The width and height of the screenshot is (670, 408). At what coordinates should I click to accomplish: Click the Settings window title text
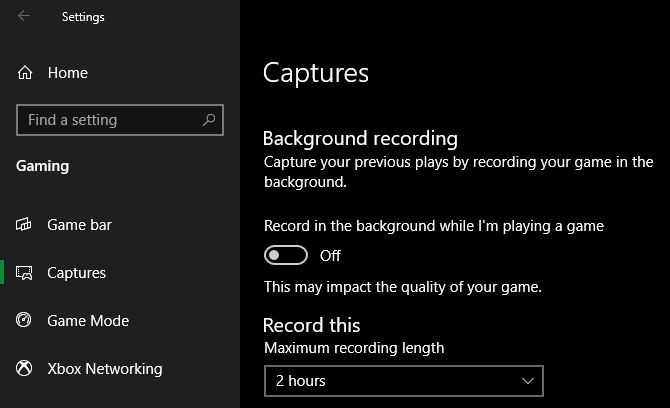(x=83, y=17)
